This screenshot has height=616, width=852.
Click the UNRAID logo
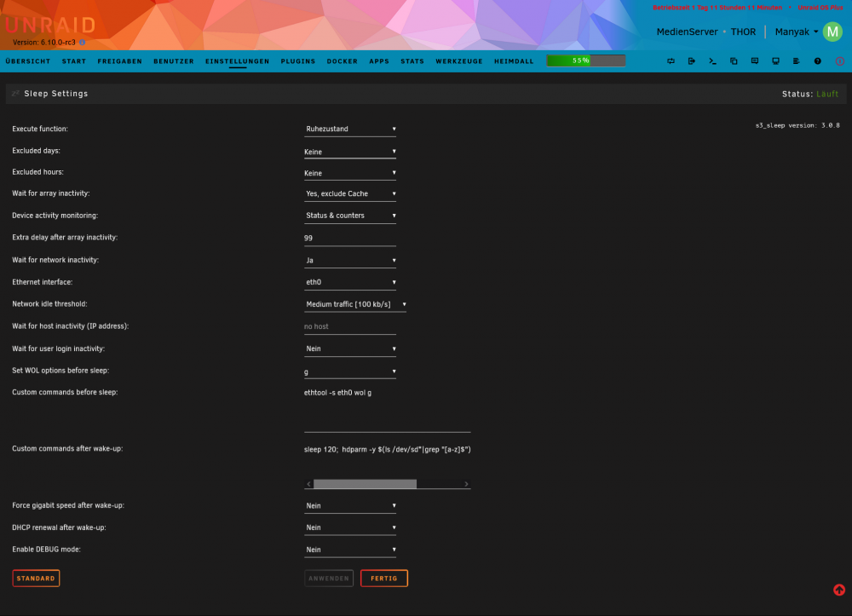pos(50,25)
